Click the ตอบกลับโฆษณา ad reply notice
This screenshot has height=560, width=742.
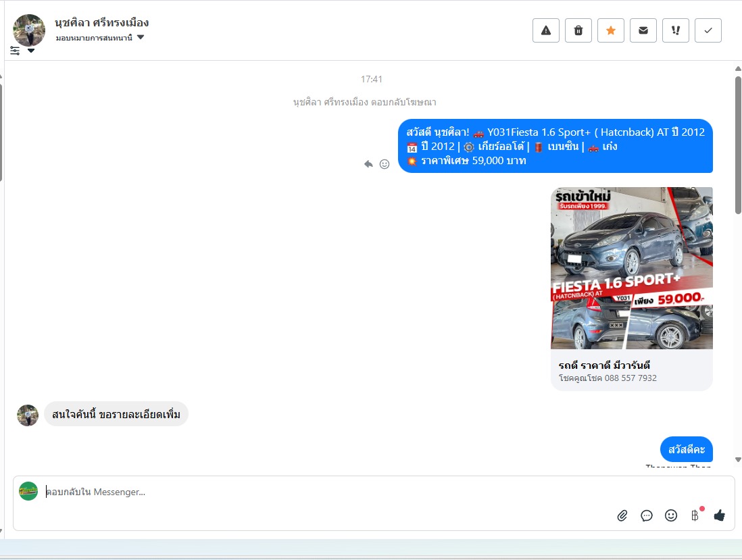tap(364, 102)
